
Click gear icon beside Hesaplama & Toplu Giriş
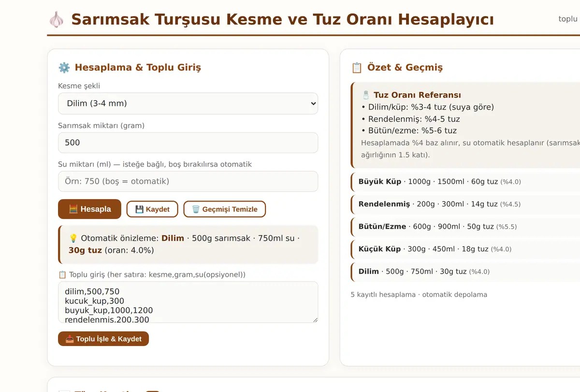64,68
